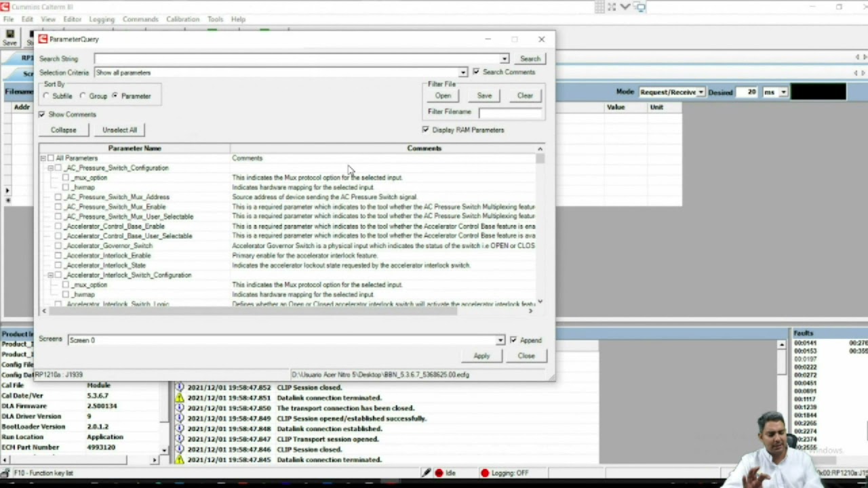Click the Filter Filename input field
Screen dimensions: 868x488
click(510, 112)
